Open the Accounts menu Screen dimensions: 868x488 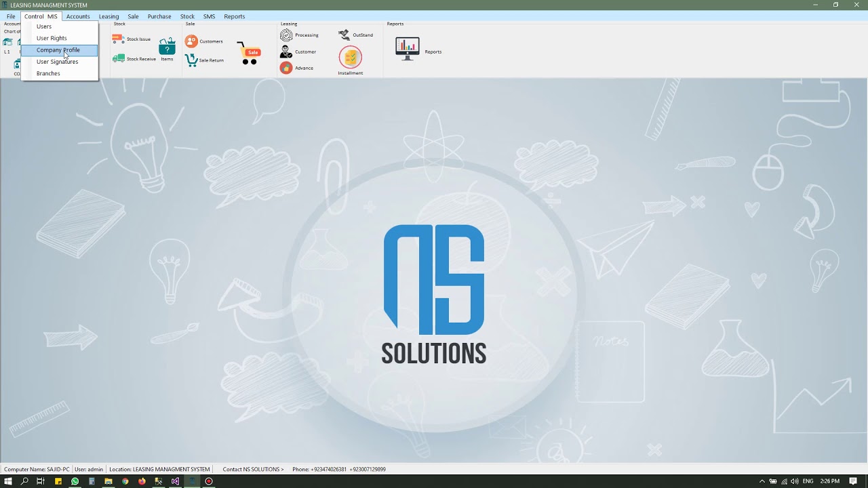(x=78, y=16)
